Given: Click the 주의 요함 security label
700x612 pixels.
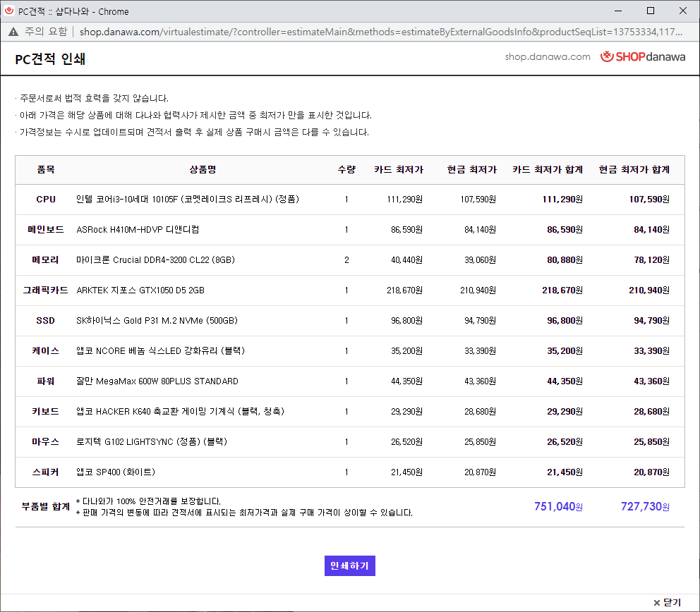Looking at the screenshot, I should pos(46,32).
